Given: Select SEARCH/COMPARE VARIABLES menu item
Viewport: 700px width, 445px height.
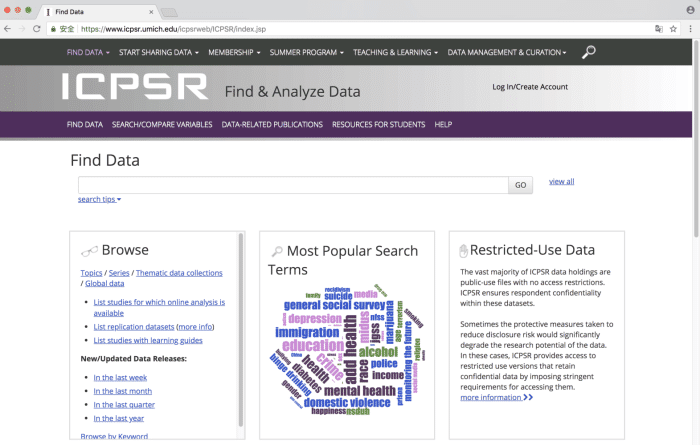Looking at the screenshot, I should point(162,125).
